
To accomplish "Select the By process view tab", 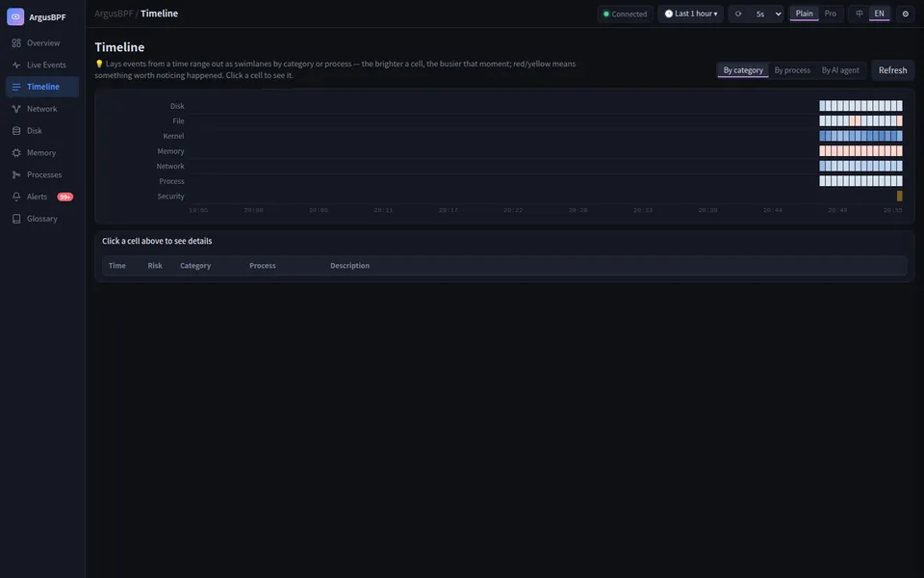I will click(x=792, y=70).
